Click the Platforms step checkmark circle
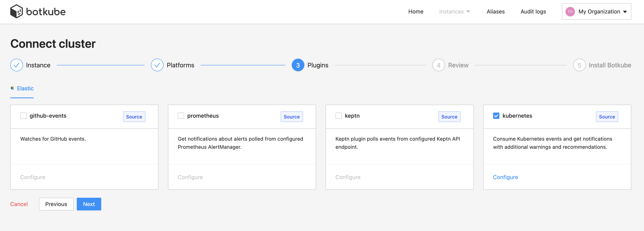 click(157, 65)
